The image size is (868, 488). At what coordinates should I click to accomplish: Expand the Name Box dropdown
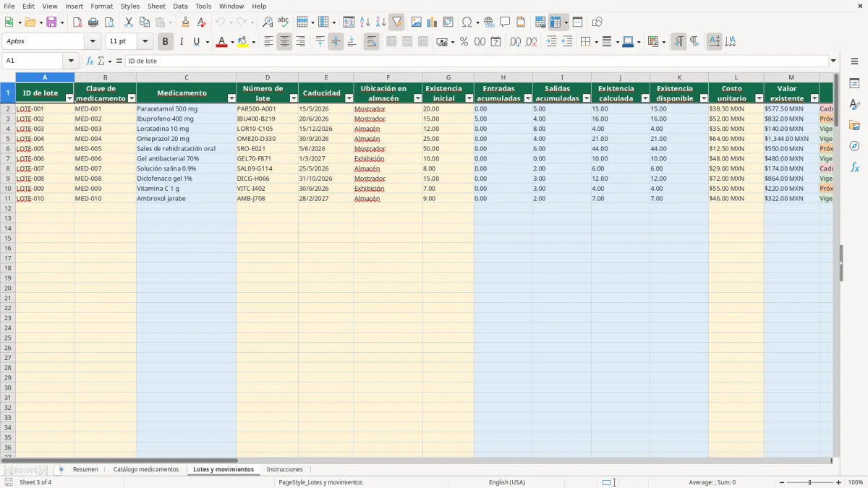pyautogui.click(x=71, y=61)
